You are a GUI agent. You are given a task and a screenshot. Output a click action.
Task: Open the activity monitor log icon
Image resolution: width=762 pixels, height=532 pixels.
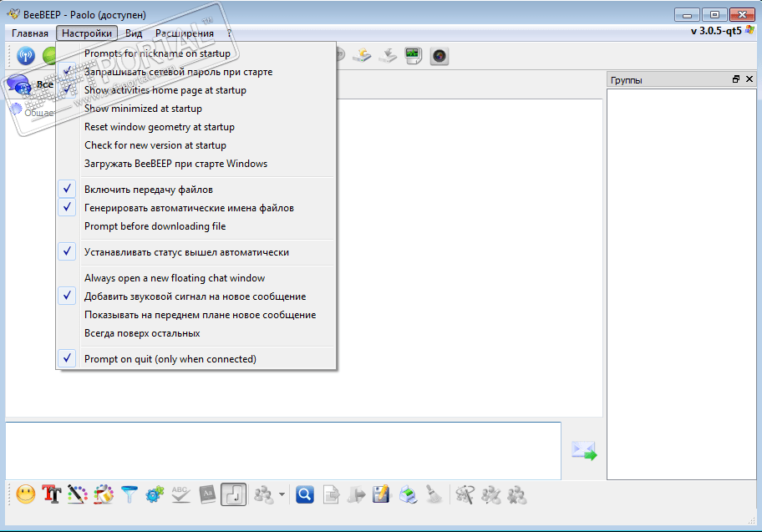point(413,56)
